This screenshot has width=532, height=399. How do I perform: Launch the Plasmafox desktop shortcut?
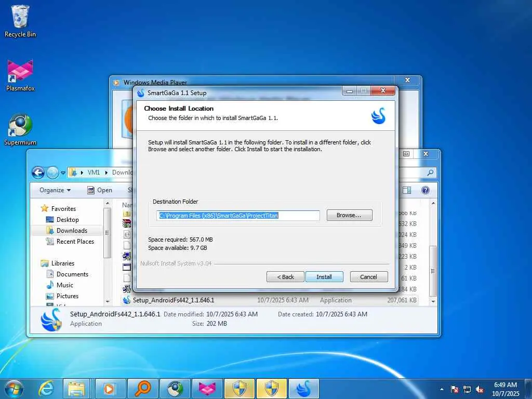pyautogui.click(x=20, y=75)
